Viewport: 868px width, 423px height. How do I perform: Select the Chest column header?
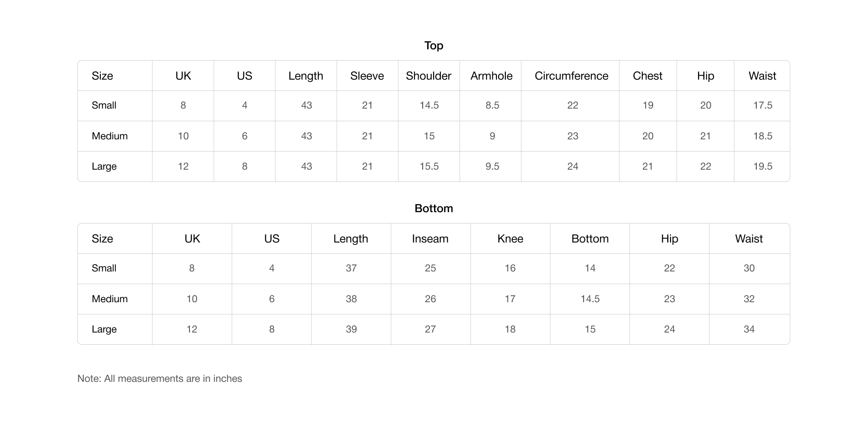(x=647, y=76)
